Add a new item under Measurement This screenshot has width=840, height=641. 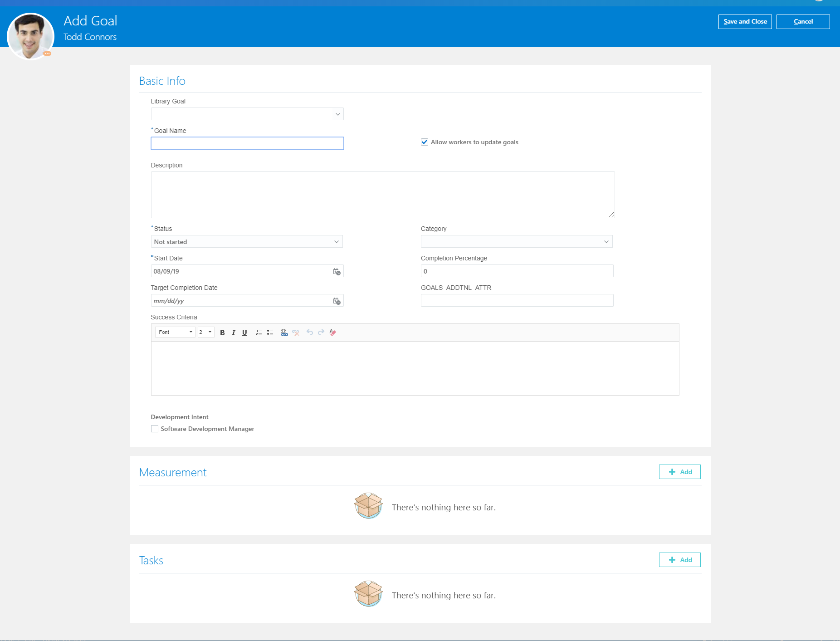point(679,472)
